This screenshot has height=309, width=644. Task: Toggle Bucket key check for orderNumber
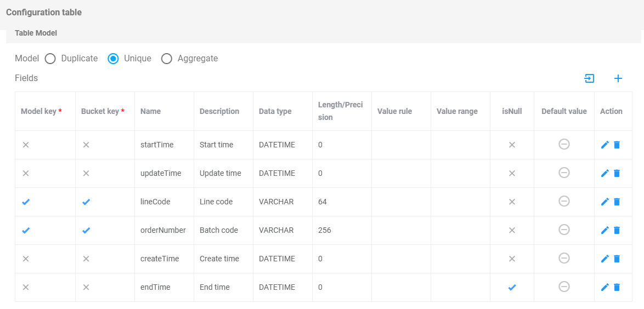pos(86,230)
